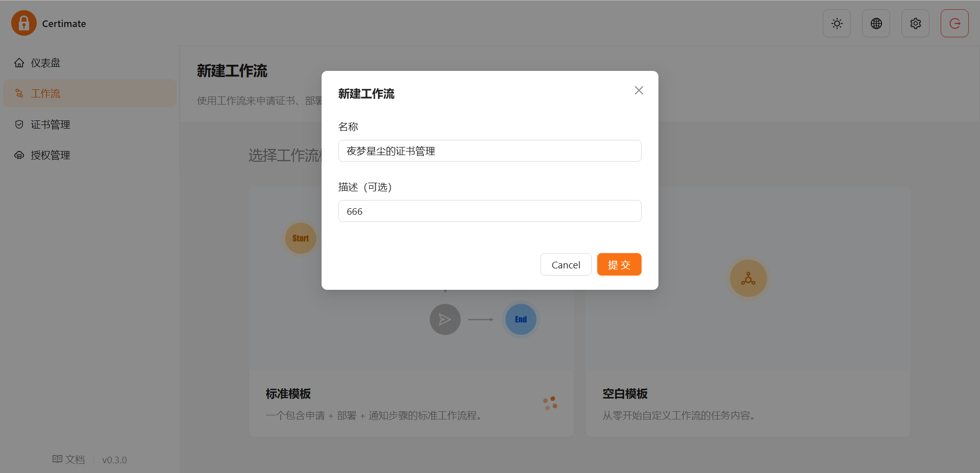Click the v0.3.0 version link
Viewport: 980px width, 473px height.
114,460
